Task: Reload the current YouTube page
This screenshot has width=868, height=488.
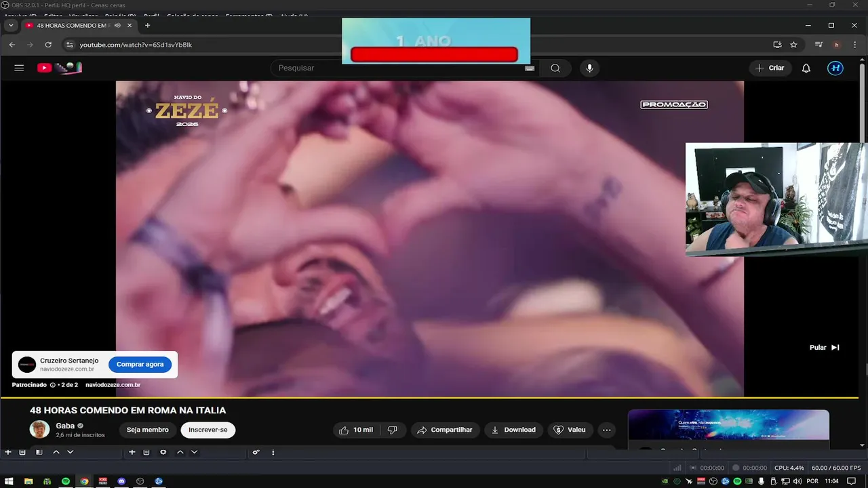Action: point(48,45)
